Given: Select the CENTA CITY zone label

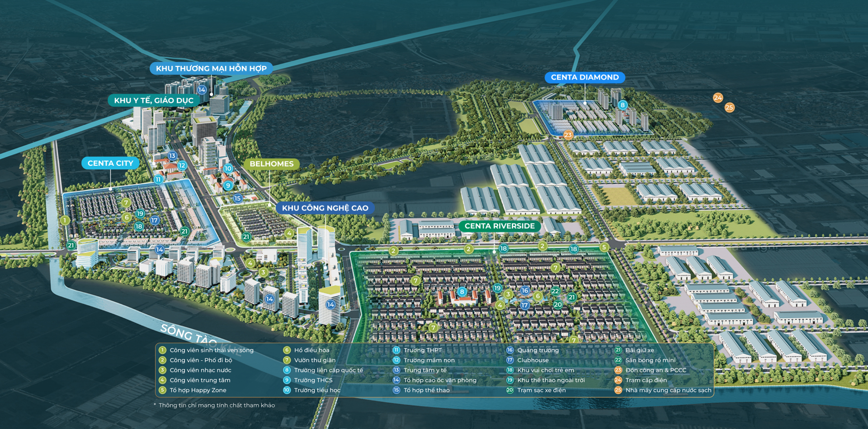Looking at the screenshot, I should tap(110, 163).
